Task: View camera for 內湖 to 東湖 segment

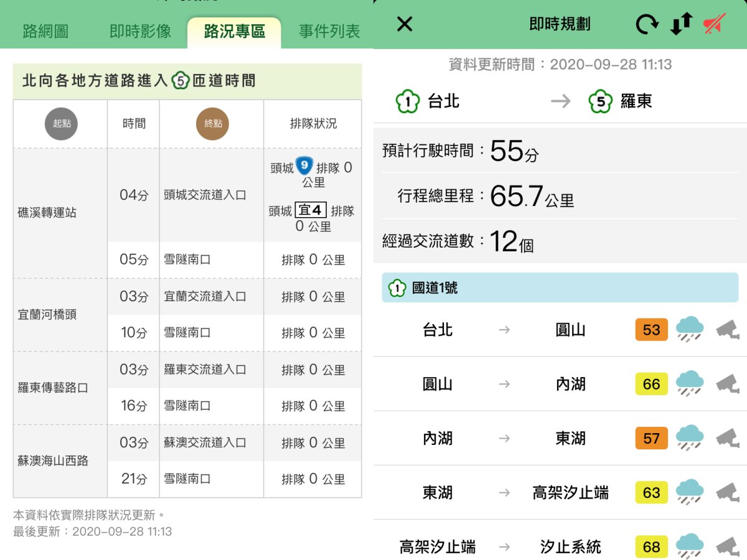Action: (x=727, y=438)
